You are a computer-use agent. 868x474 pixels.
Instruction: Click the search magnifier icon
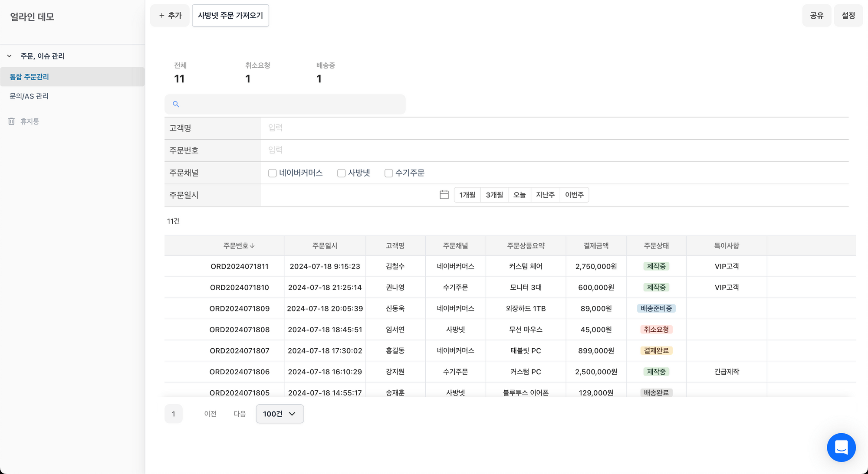176,104
